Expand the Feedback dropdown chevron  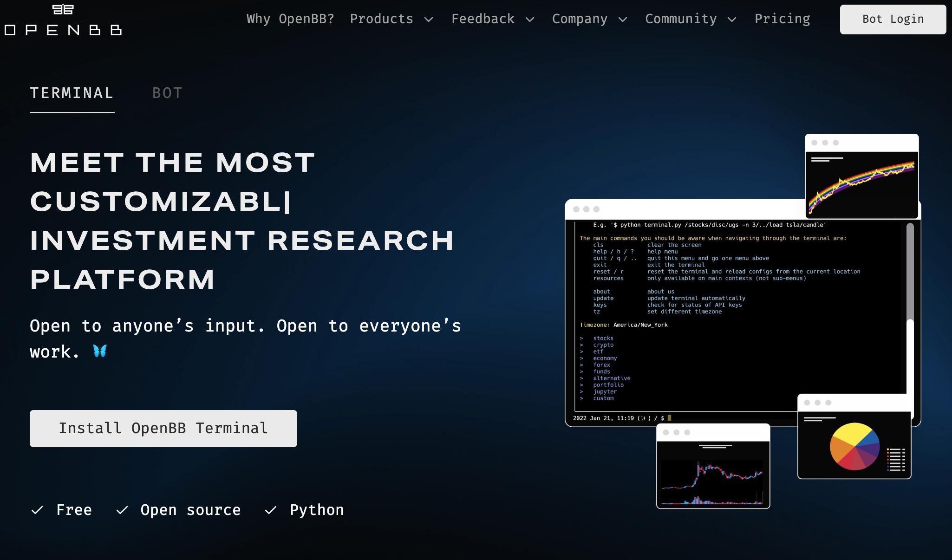pyautogui.click(x=530, y=20)
